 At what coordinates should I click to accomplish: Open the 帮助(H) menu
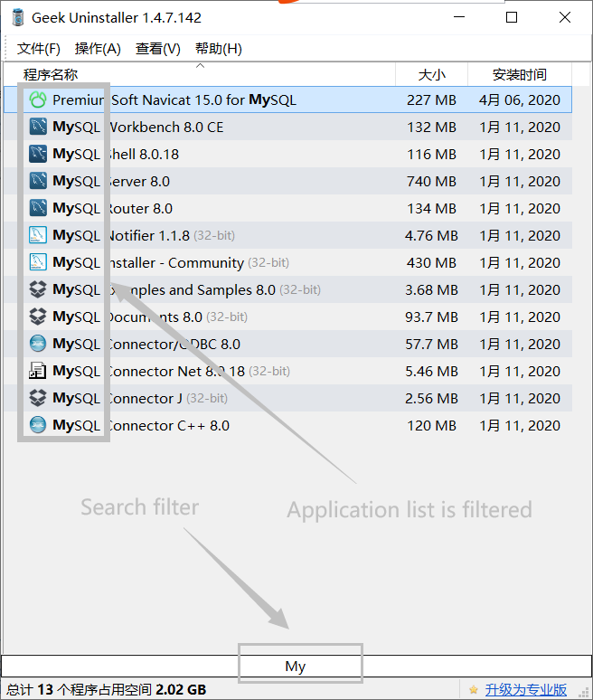click(x=219, y=48)
